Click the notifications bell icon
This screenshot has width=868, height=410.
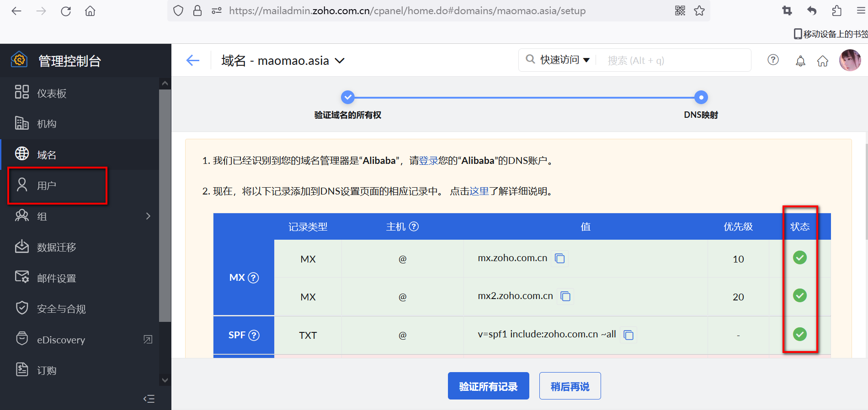[x=800, y=61]
